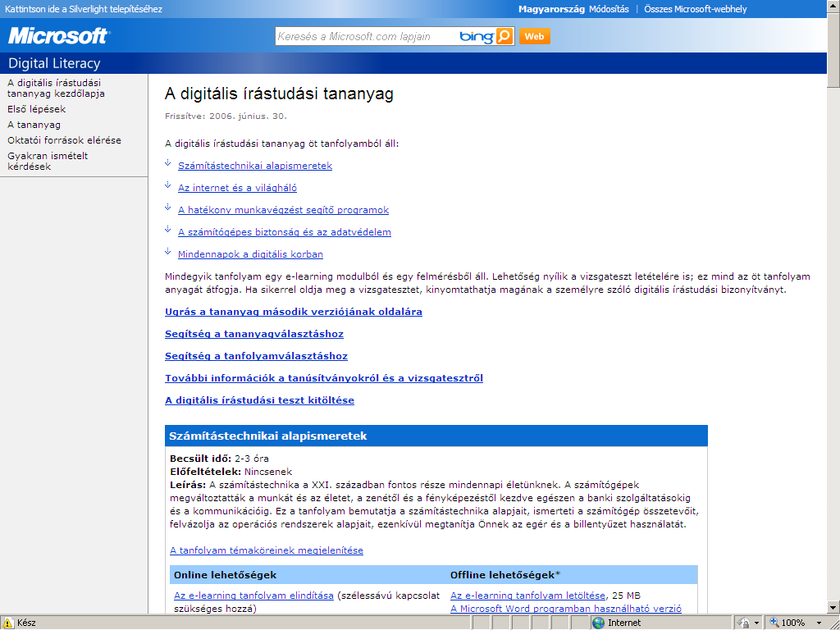Click the arrow icon beside Számítástechnikai alapismeretek
Screen dimensions: 840x630
click(x=167, y=162)
